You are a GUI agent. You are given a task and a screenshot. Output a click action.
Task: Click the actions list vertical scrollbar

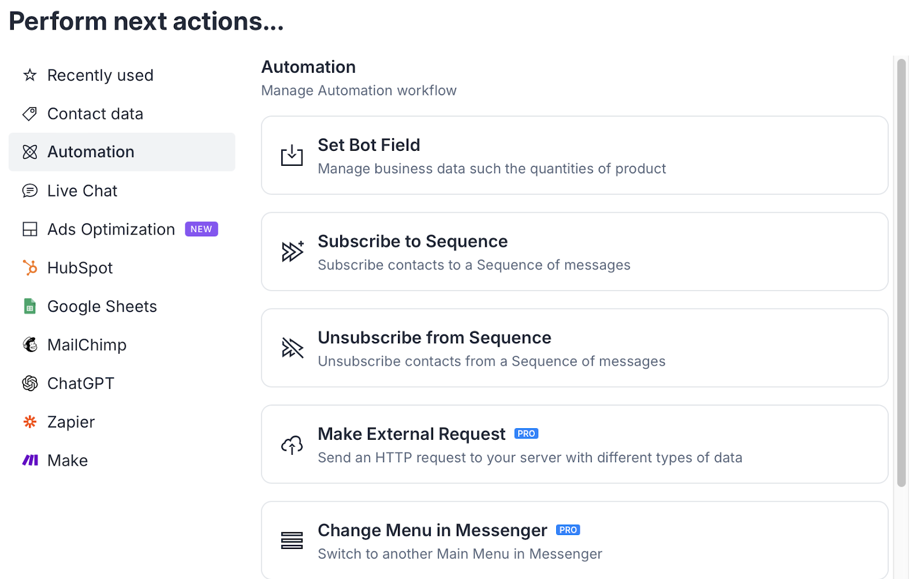(x=901, y=273)
